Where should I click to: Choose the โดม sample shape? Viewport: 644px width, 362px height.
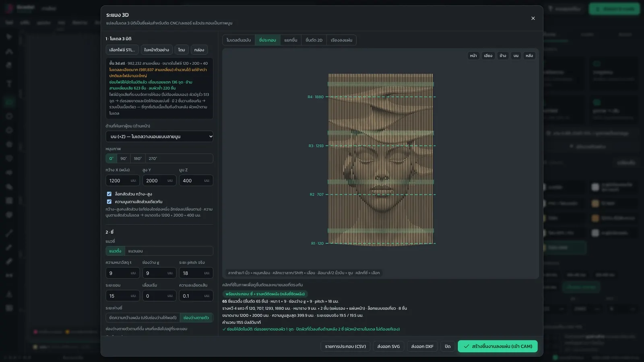182,50
